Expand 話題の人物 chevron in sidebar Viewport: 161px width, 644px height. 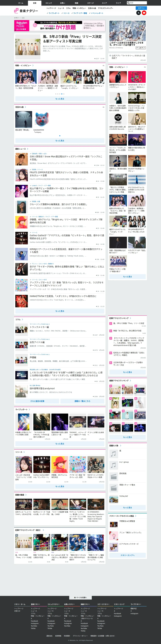tap(120, 445)
